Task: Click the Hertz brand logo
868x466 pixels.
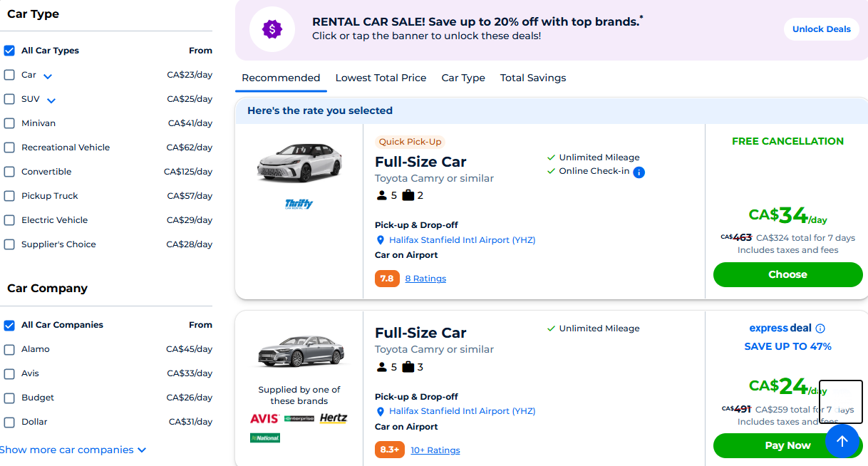Action: tap(333, 418)
